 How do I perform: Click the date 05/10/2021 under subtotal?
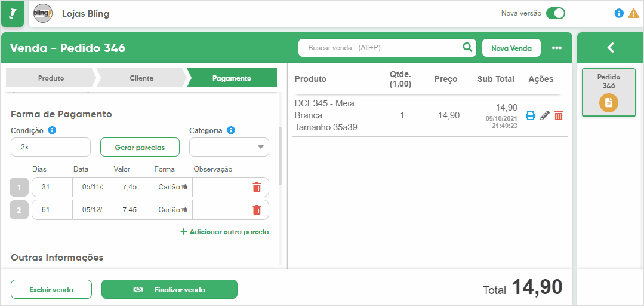(x=501, y=118)
